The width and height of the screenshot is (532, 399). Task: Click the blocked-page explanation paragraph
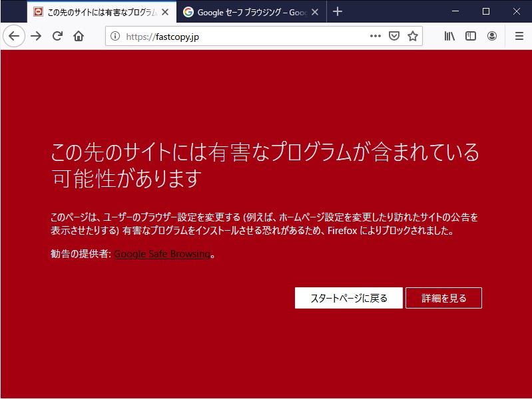coord(264,223)
